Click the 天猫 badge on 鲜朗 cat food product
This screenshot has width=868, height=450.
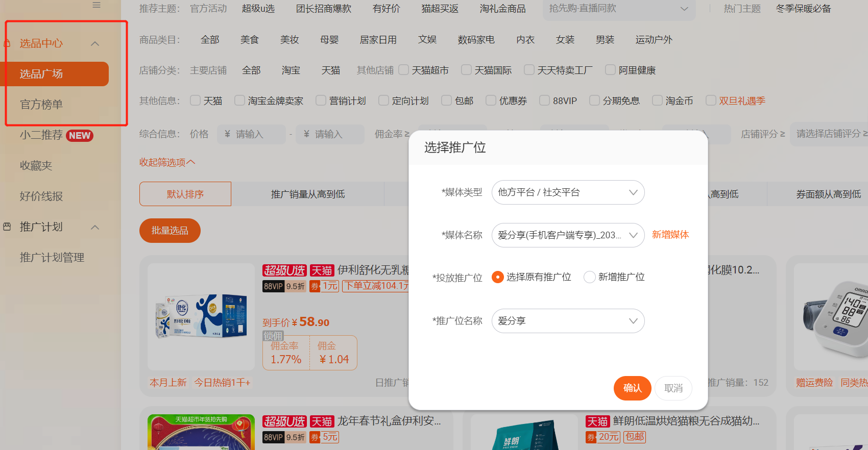597,421
